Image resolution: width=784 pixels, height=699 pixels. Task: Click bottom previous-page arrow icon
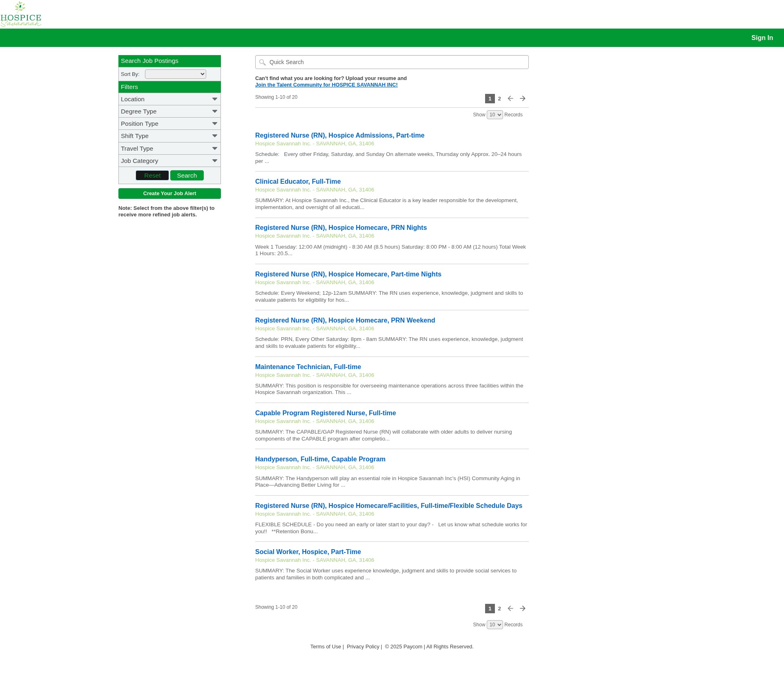point(510,608)
